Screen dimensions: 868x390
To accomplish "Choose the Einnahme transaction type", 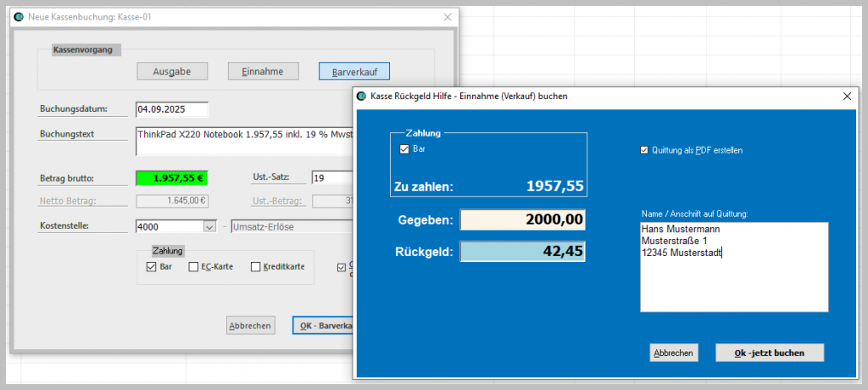I will pos(263,71).
